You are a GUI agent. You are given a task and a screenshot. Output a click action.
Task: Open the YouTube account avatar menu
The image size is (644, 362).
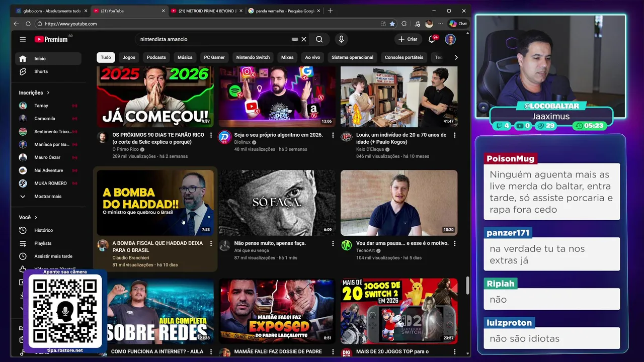click(x=450, y=39)
